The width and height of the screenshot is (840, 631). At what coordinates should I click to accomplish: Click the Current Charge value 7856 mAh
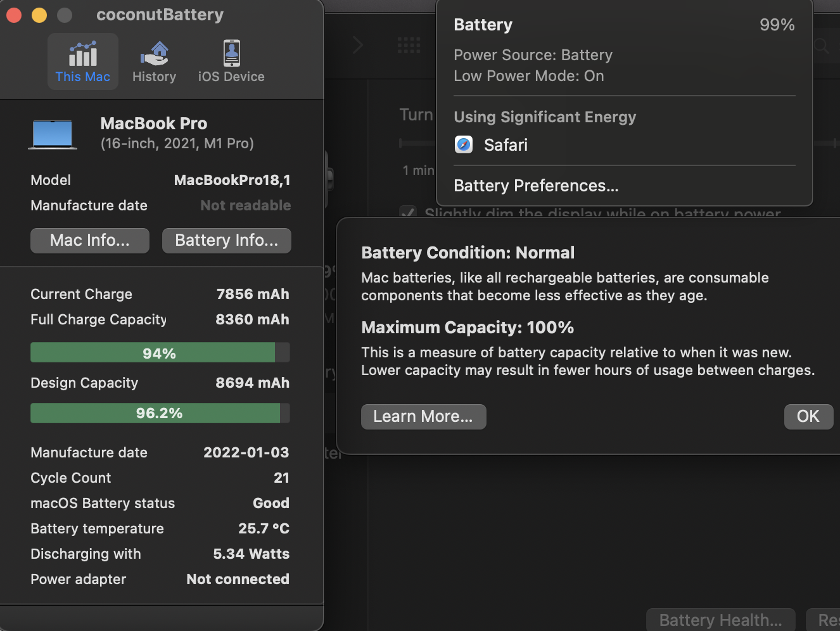pyautogui.click(x=253, y=294)
